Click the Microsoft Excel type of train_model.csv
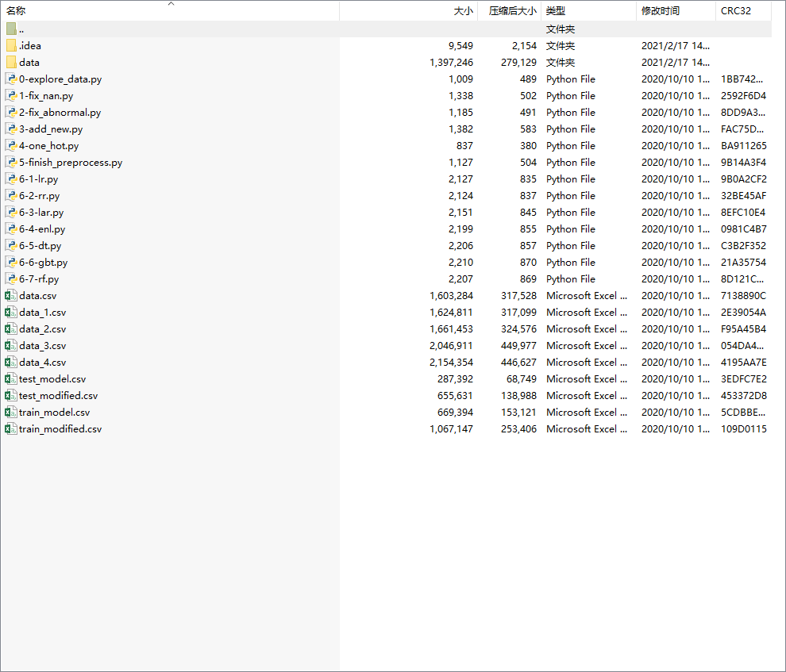This screenshot has height=672, width=786. point(587,412)
